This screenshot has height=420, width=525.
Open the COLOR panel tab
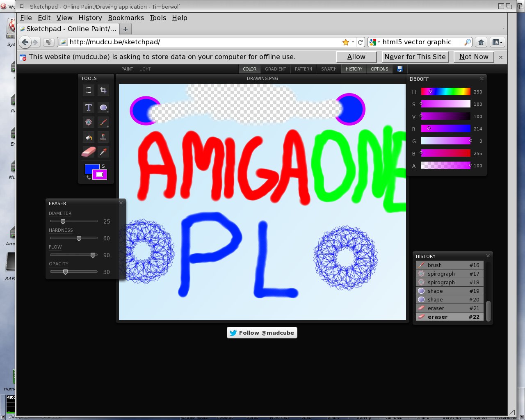(249, 69)
